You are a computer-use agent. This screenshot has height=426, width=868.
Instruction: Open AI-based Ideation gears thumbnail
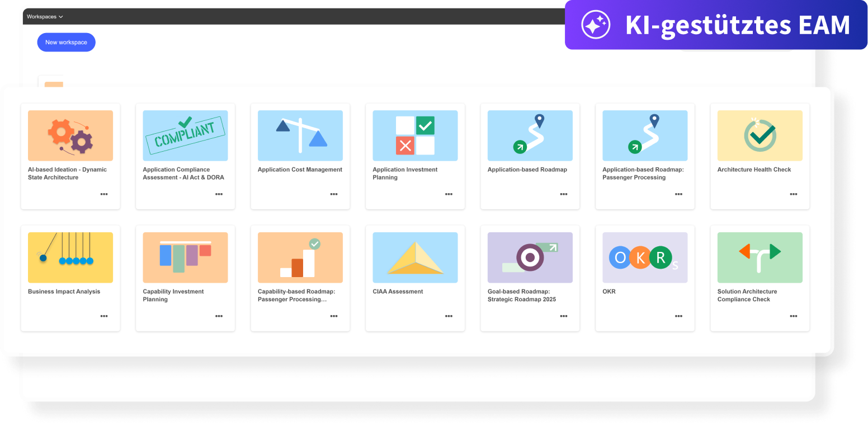click(x=70, y=135)
